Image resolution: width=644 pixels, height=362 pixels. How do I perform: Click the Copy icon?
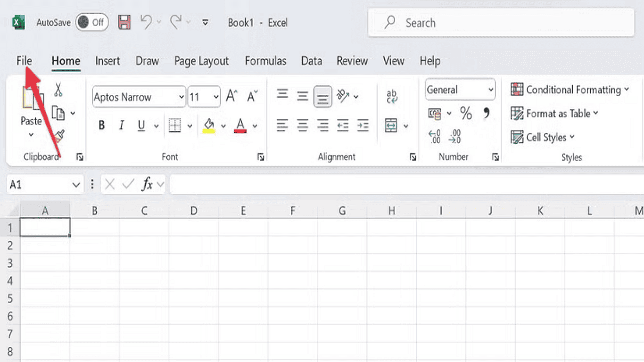(58, 113)
